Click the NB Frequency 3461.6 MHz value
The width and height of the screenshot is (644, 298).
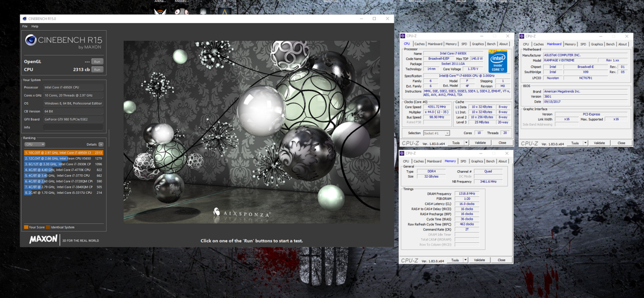488,181
